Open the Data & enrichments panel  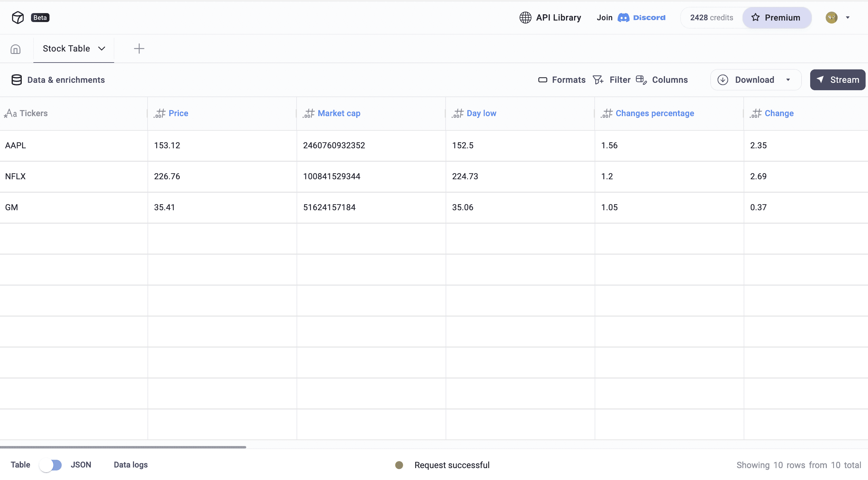(x=58, y=80)
